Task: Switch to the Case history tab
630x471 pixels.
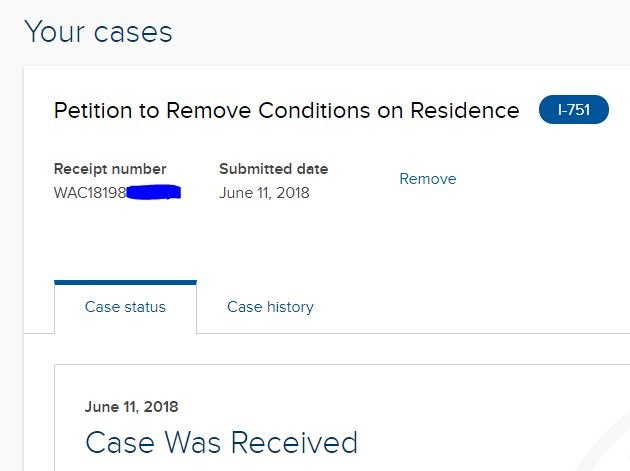Action: coord(270,307)
